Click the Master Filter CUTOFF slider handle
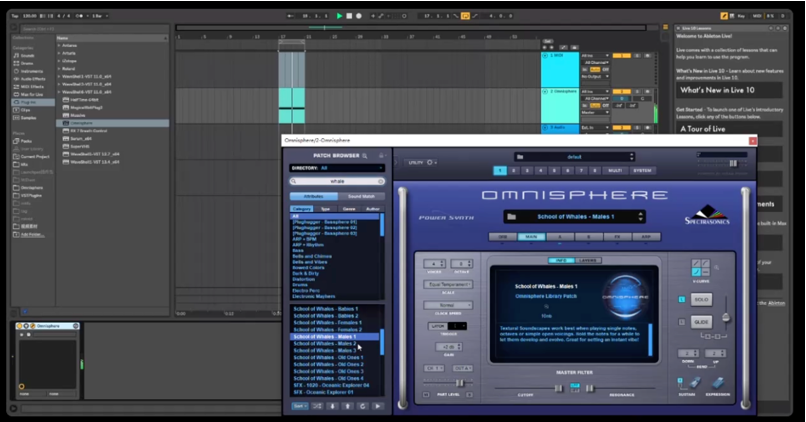This screenshot has width=806, height=422. tap(558, 389)
